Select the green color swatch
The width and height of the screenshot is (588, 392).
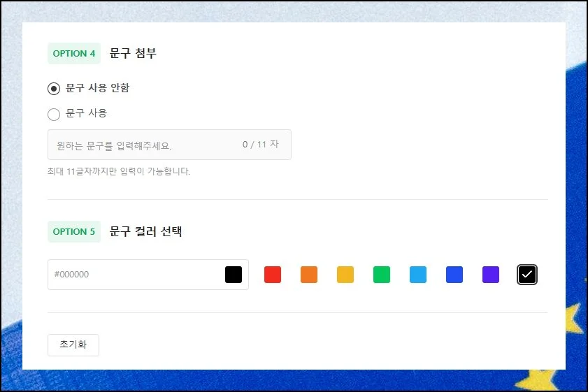click(x=382, y=275)
